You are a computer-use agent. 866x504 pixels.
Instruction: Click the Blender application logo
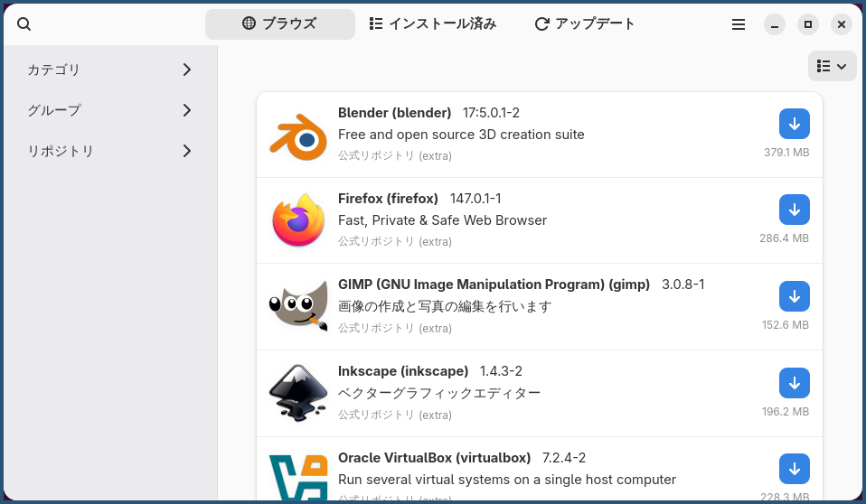[298, 137]
